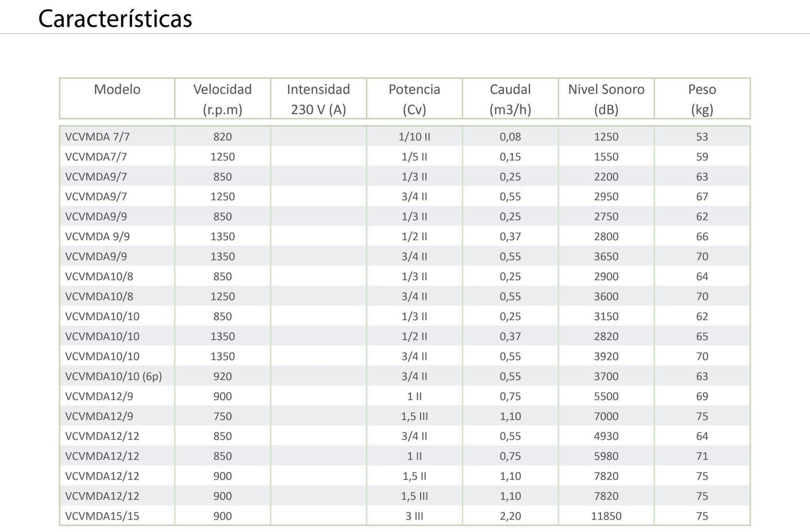Click the 820 velocity value
This screenshot has height=532, width=810.
tap(223, 137)
